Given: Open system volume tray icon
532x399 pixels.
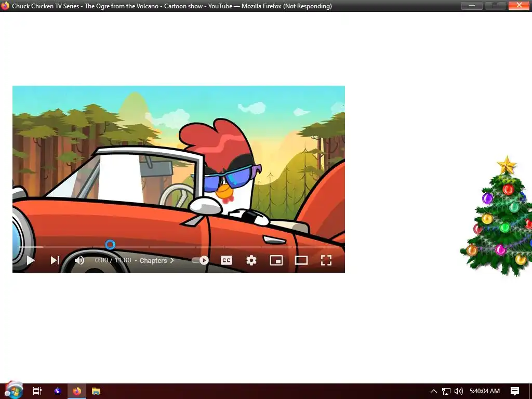Looking at the screenshot, I should coord(458,391).
